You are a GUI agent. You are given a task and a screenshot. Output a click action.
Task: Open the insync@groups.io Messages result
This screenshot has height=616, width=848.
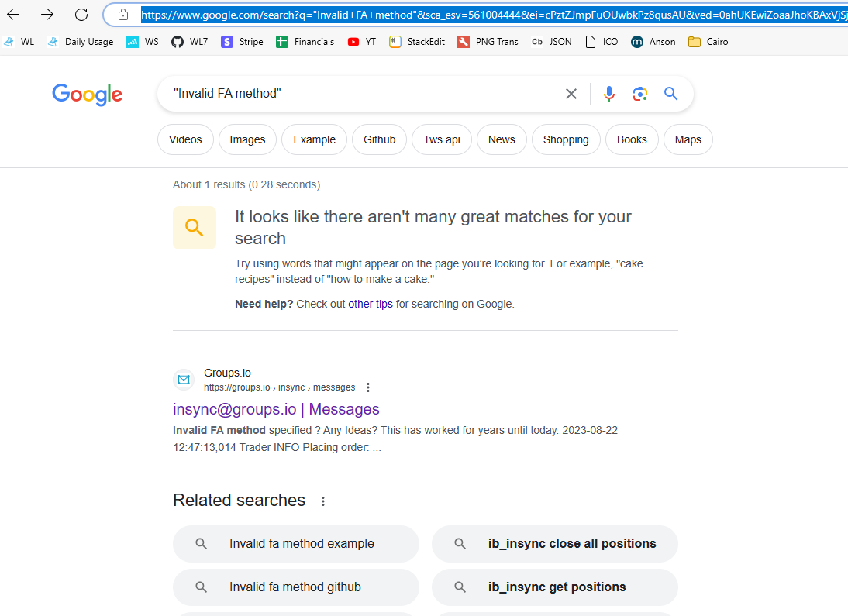click(x=276, y=409)
